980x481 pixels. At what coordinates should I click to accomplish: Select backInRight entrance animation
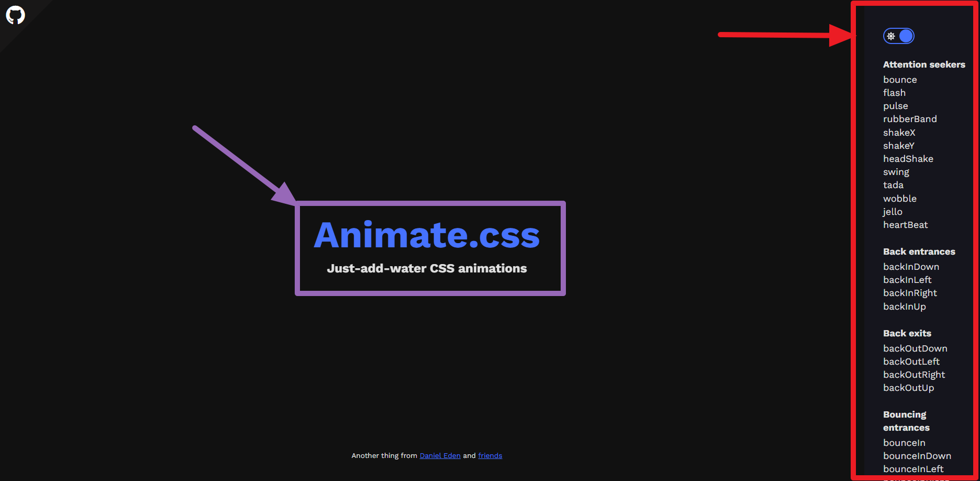[910, 293]
